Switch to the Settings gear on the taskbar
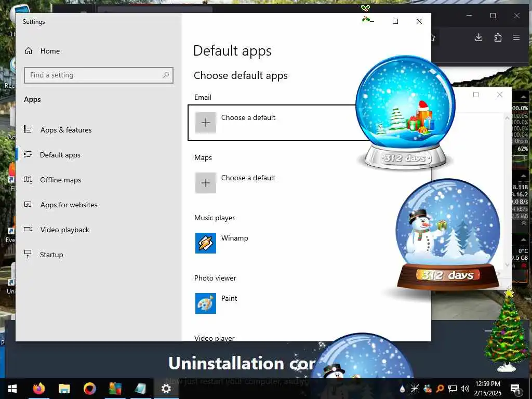Screen dimensions: 532x399 coord(166,389)
